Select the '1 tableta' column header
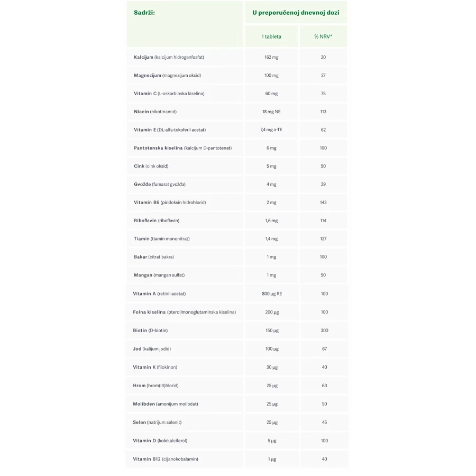476x476 pixels. pyautogui.click(x=271, y=36)
